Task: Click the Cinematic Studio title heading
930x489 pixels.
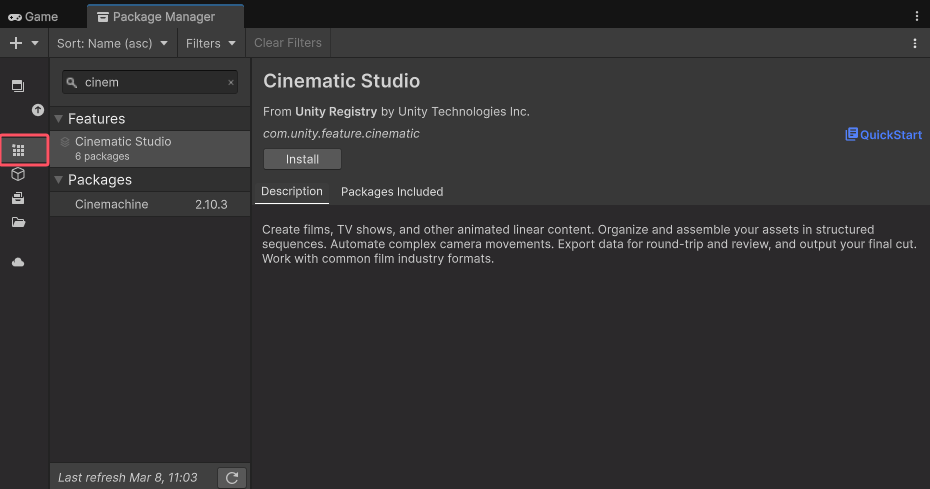Action: (x=342, y=81)
